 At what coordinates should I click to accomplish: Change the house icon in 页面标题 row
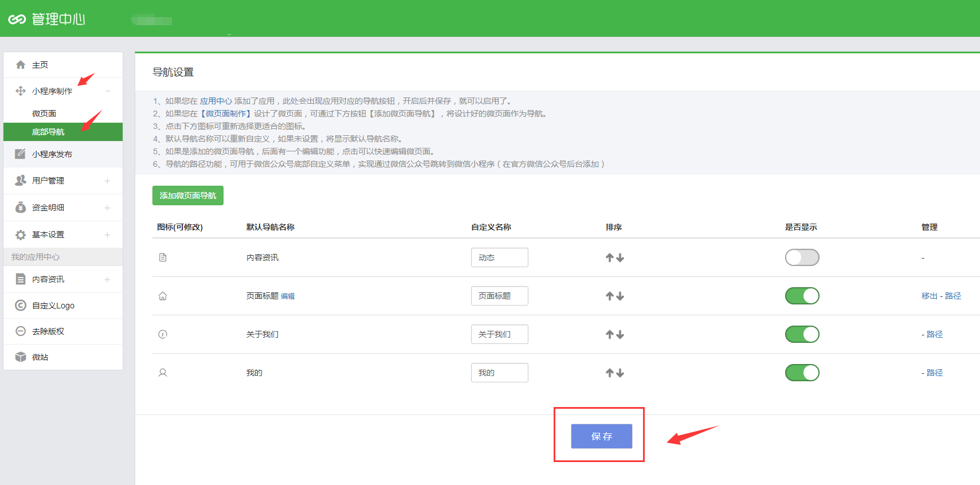pyautogui.click(x=163, y=296)
